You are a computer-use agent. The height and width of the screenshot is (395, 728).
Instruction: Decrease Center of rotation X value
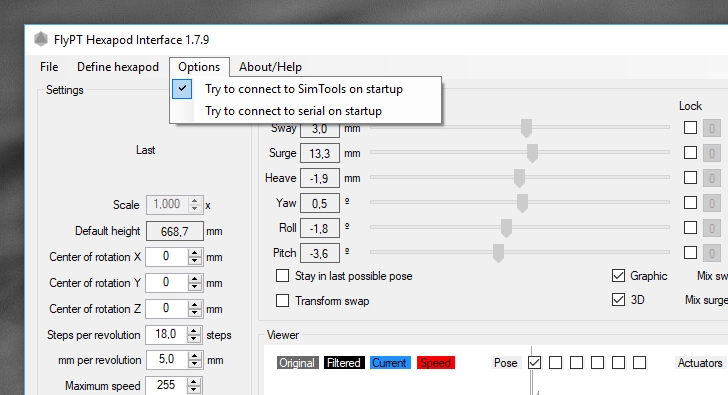click(x=195, y=261)
